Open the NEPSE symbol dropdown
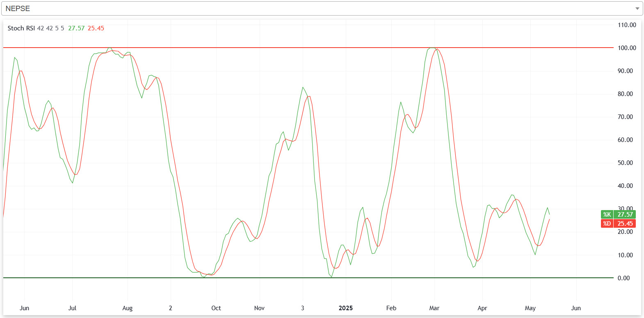The image size is (644, 318). [322, 9]
